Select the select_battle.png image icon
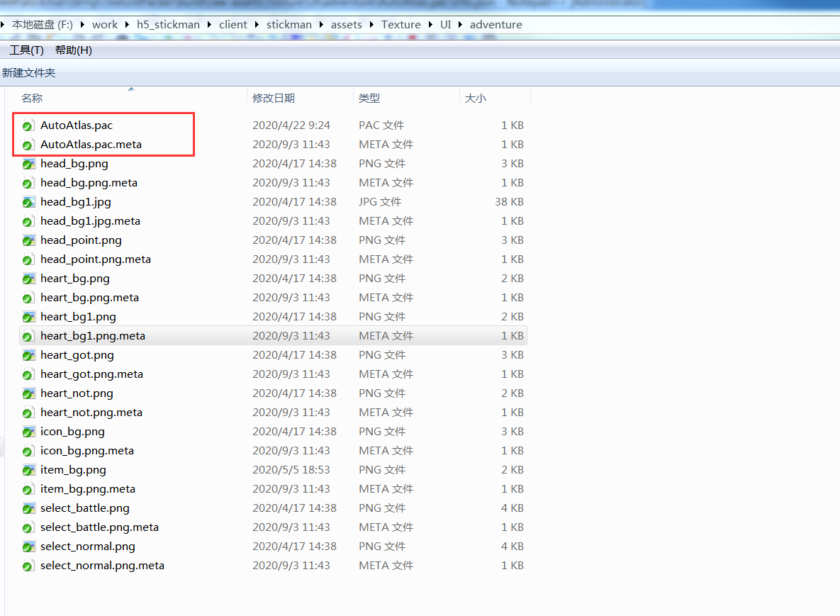840x616 pixels. 28,509
